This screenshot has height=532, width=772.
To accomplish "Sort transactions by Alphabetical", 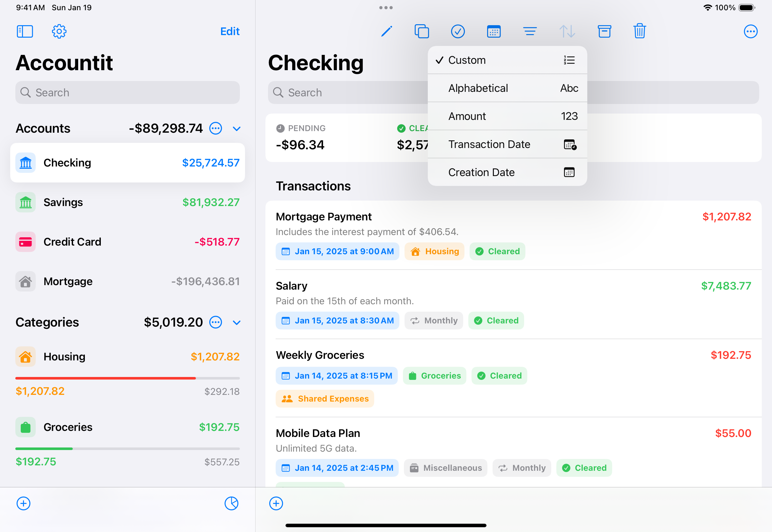I will coord(507,88).
